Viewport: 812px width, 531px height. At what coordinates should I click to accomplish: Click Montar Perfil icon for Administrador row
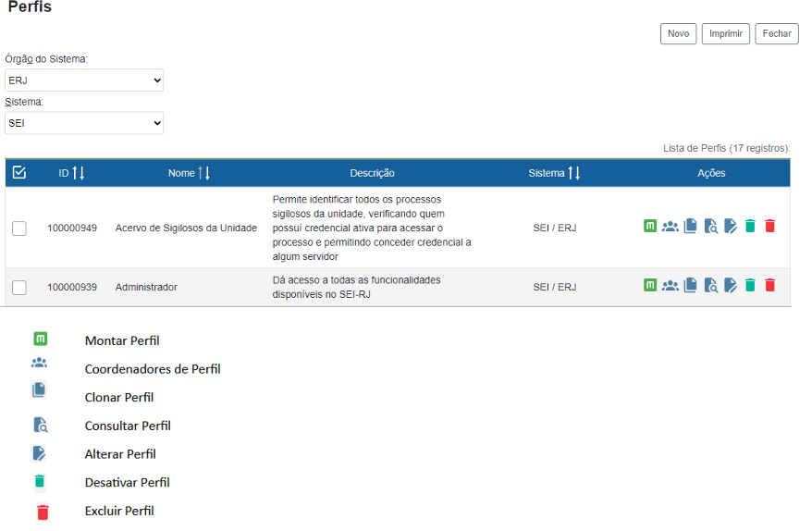[x=650, y=285]
